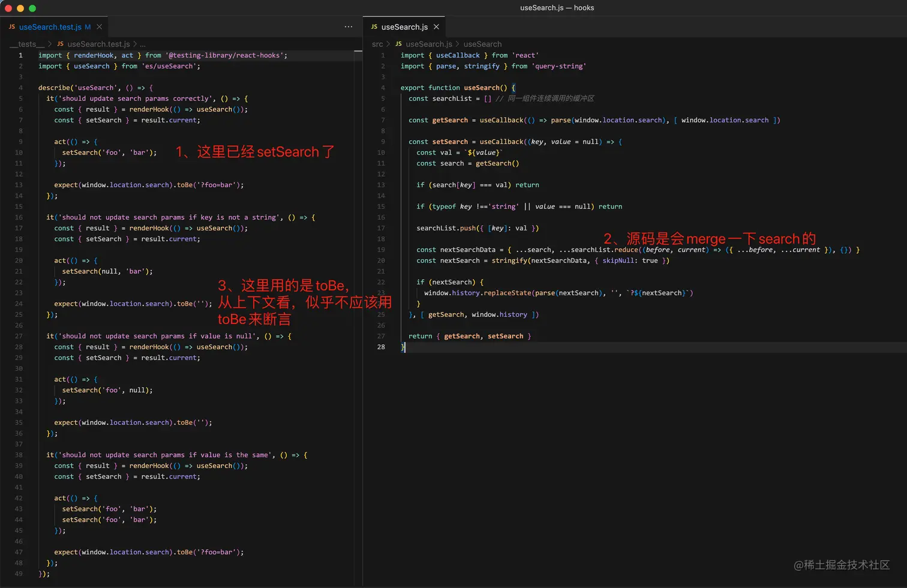Click searchList.push call on line 17

pos(477,228)
